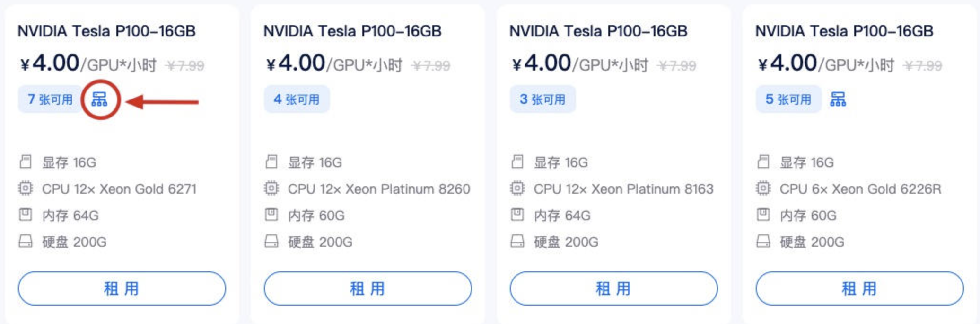Rent the GPU with Xeon Gold 6271
The height and width of the screenshot is (324, 980).
(x=122, y=288)
